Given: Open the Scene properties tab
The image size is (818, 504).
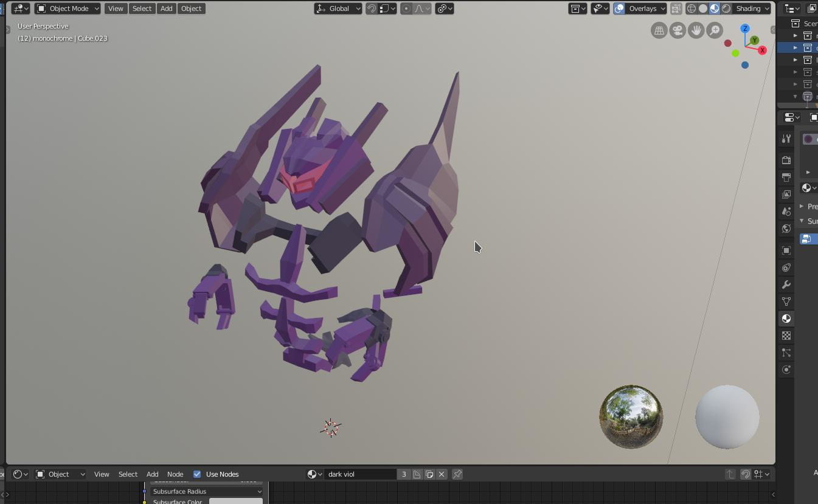Looking at the screenshot, I should 786,212.
